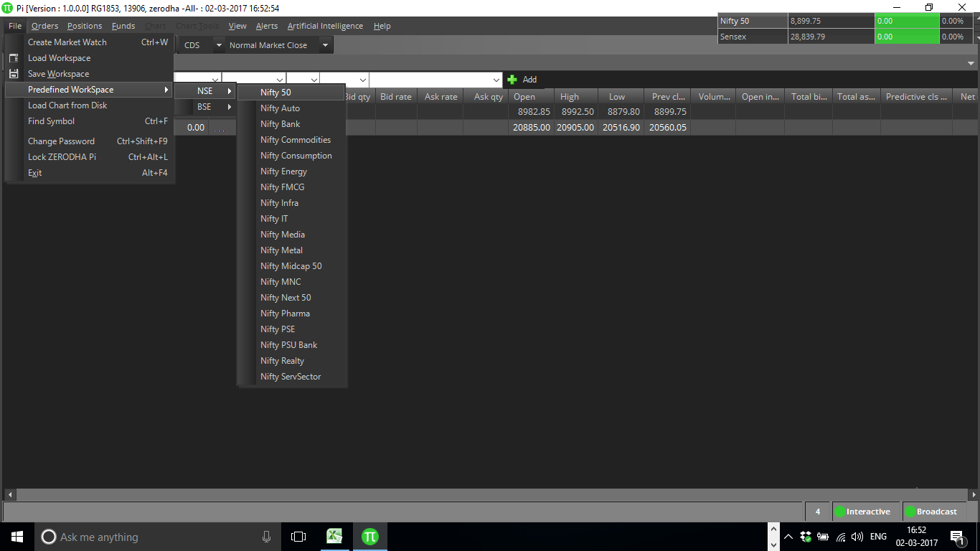
Task: Click the green Add plus icon
Action: 512,80
